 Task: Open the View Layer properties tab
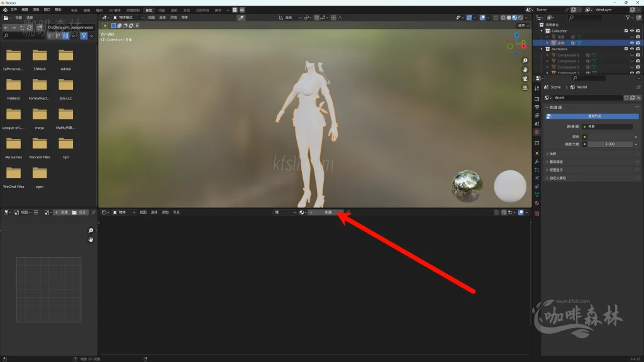(537, 116)
